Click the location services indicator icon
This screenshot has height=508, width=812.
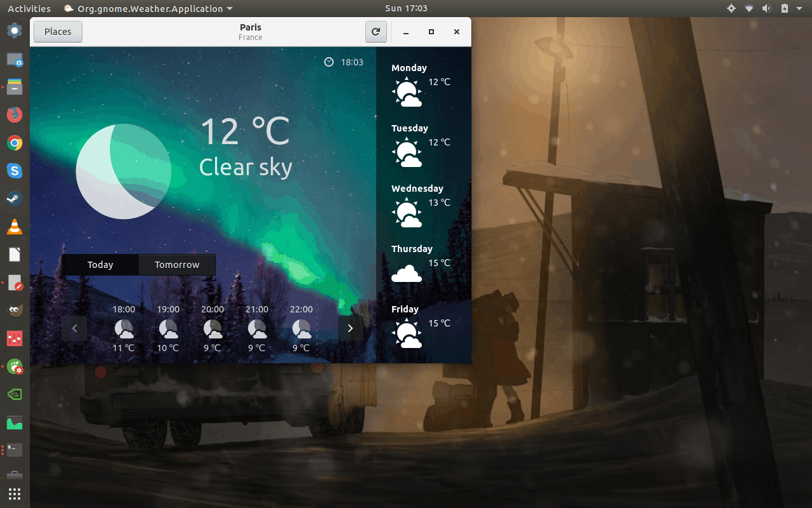(731, 8)
